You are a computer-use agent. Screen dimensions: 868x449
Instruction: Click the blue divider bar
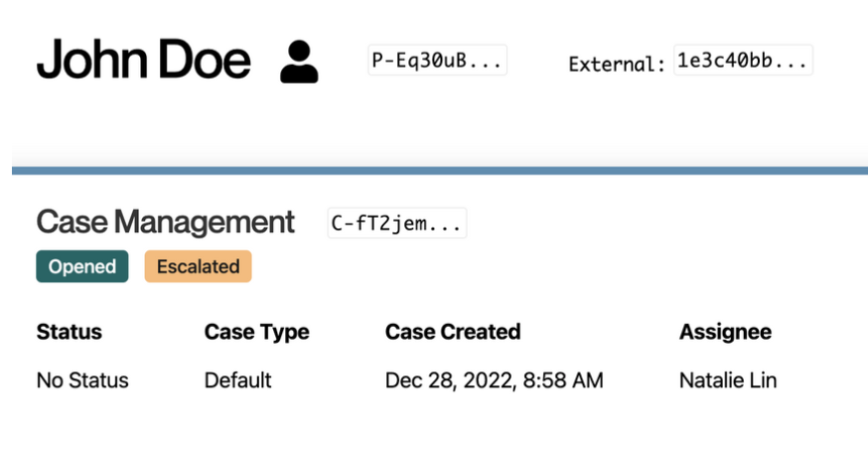pos(440,171)
